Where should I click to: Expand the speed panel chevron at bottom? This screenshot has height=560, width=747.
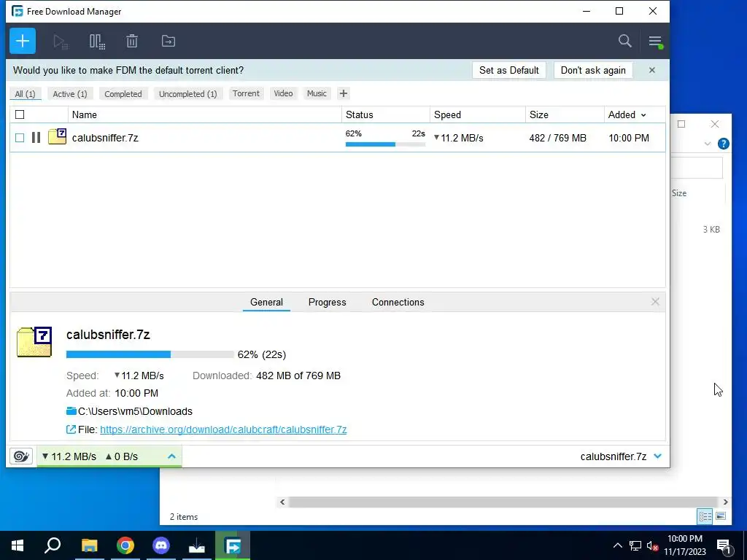[x=172, y=456]
